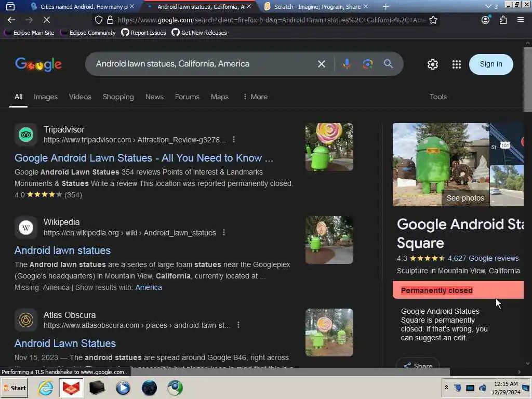Open the Google apps grid
This screenshot has width=532, height=399.
point(456,64)
